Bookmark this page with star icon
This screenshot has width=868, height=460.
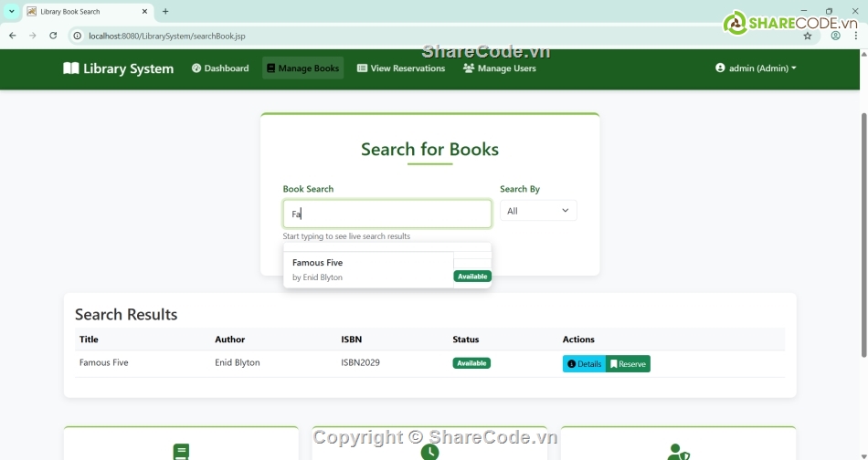coord(808,37)
